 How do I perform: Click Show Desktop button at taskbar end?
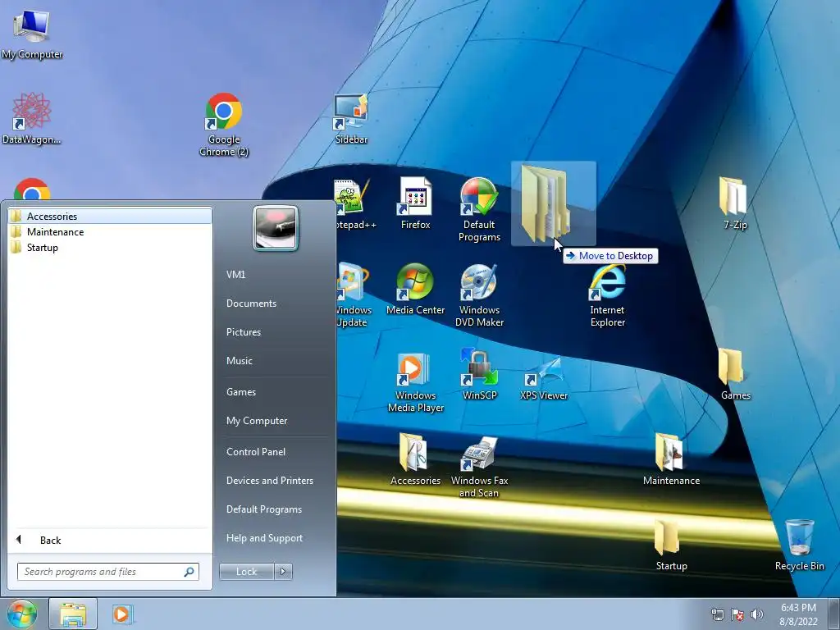835,614
